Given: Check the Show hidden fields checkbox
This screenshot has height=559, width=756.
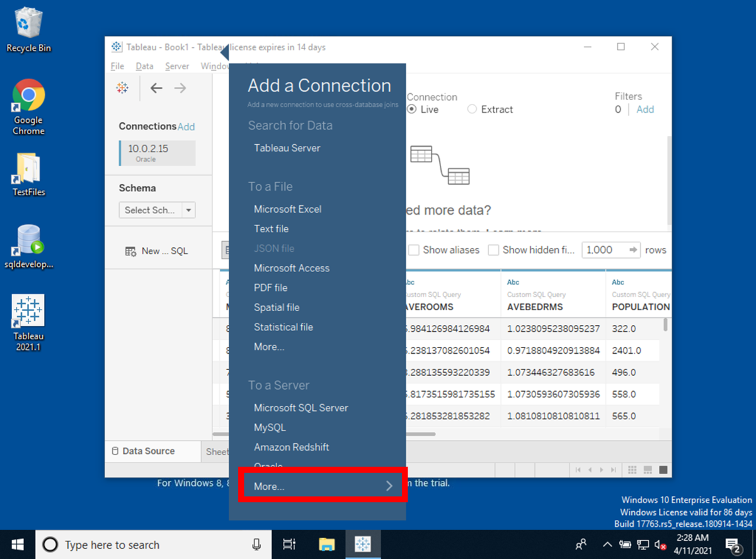Looking at the screenshot, I should tap(493, 250).
